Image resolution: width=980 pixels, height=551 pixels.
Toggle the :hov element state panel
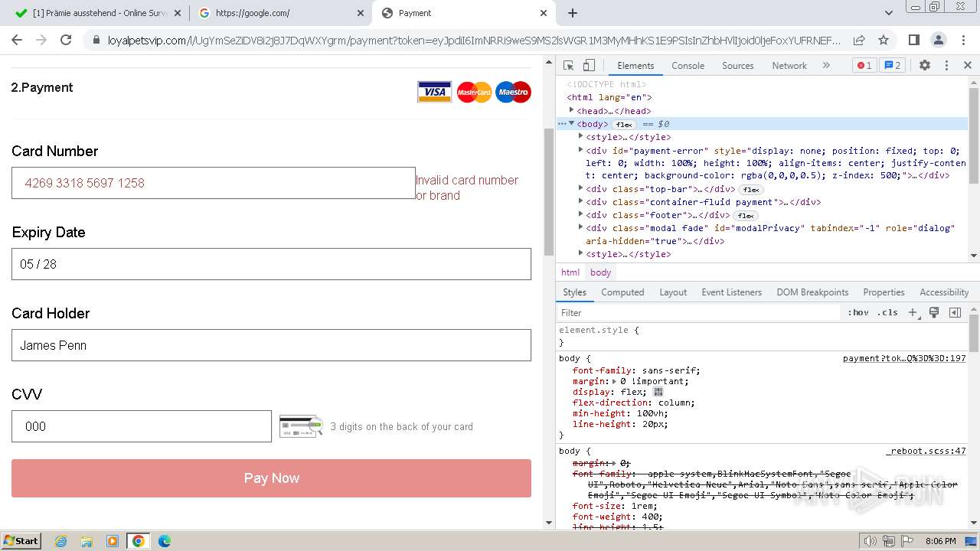[857, 312]
